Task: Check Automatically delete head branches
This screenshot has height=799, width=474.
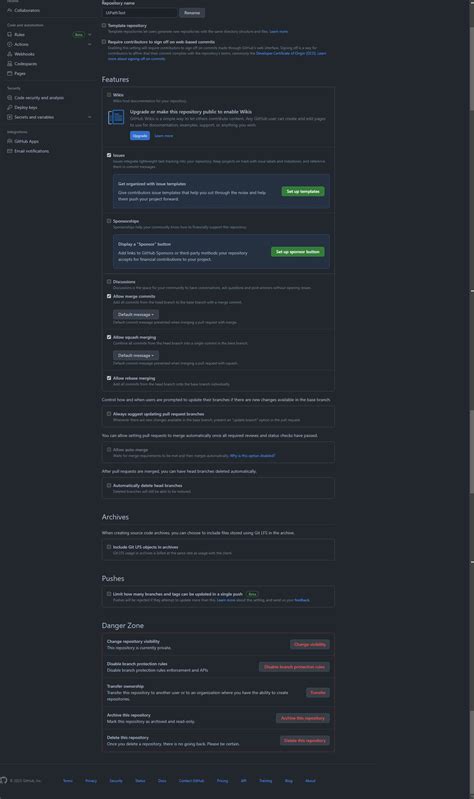Action: (109, 485)
